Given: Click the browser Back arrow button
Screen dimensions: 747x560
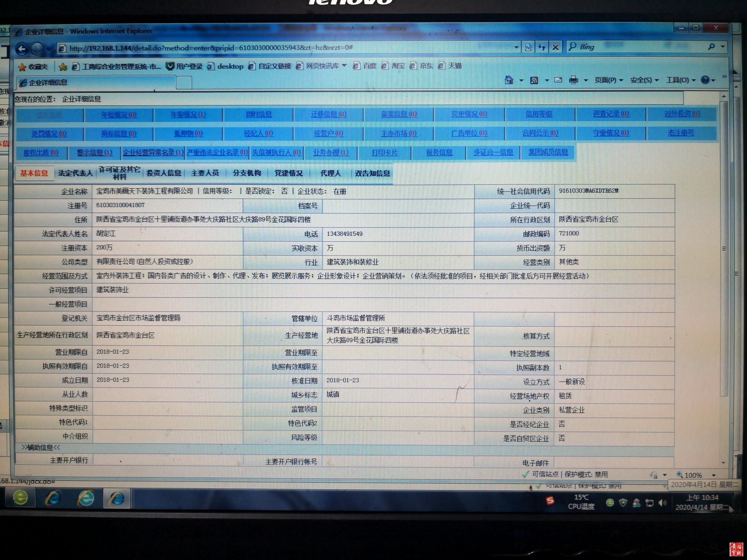Looking at the screenshot, I should click(x=22, y=49).
